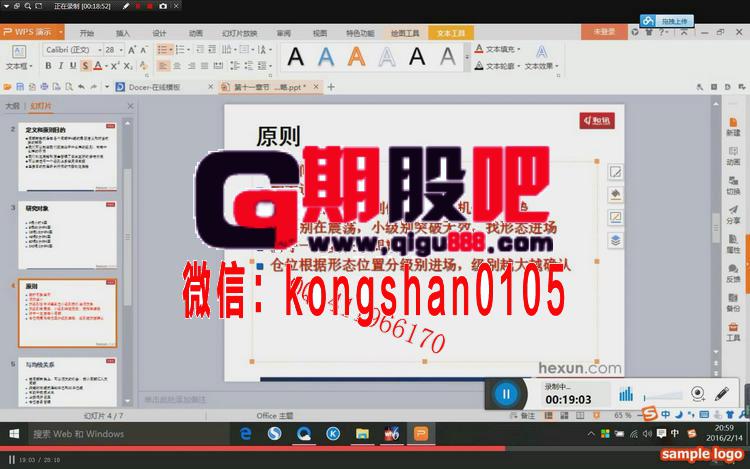This screenshot has height=469, width=750.
Task: Switch to the 绘图工具 tab
Action: [x=405, y=33]
